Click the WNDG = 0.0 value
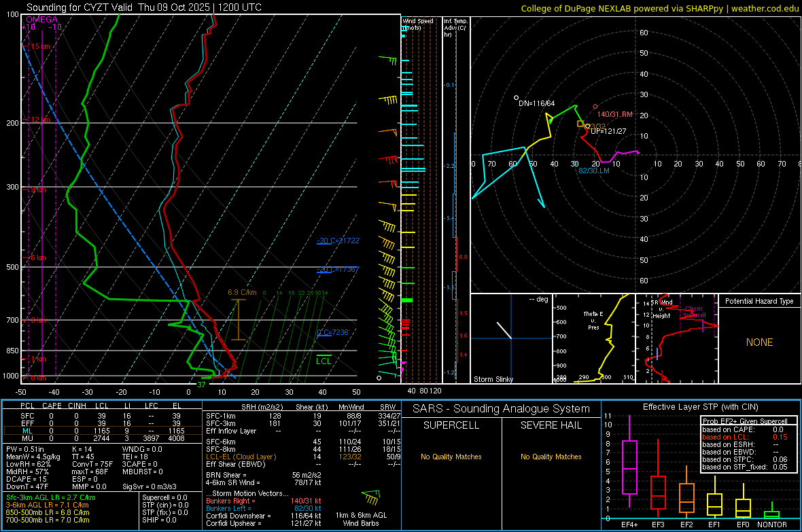The image size is (802, 532). point(142,449)
